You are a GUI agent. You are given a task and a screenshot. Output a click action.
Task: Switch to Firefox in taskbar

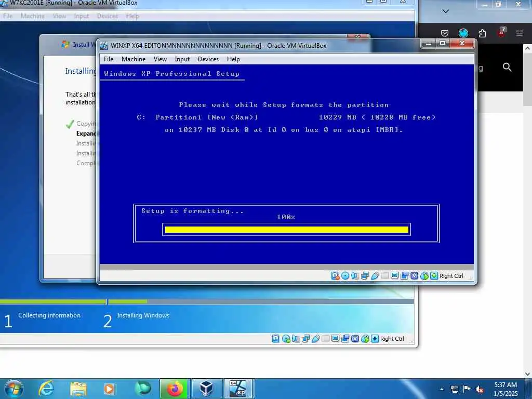(x=175, y=389)
